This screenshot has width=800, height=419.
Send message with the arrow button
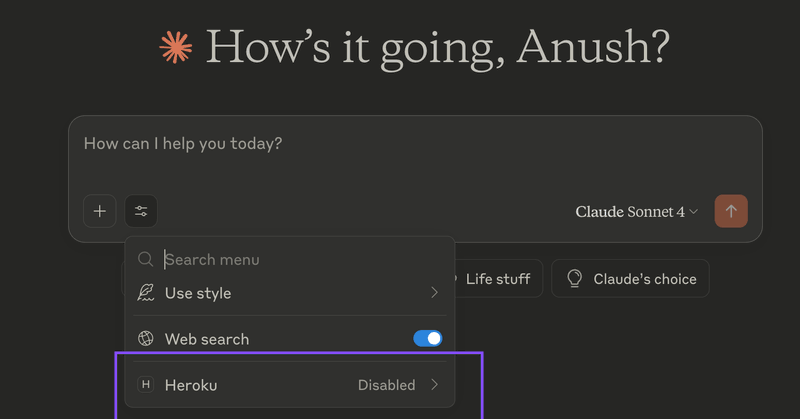(731, 211)
